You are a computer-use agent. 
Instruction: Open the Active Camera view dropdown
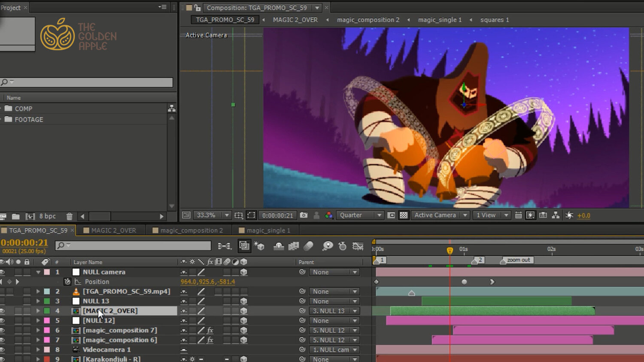pos(440,215)
